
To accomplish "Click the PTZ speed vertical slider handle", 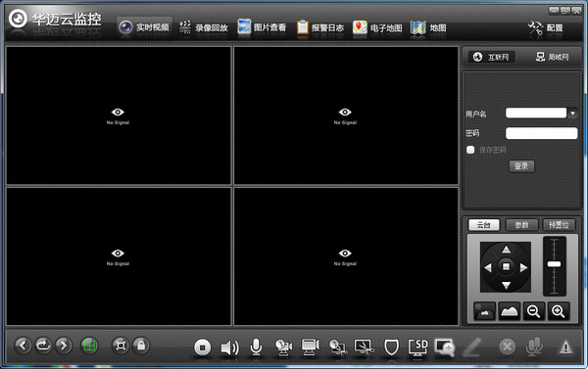I will [x=554, y=264].
